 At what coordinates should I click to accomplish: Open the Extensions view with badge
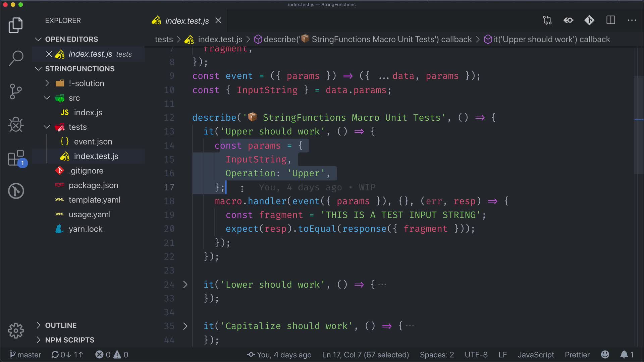pyautogui.click(x=16, y=158)
